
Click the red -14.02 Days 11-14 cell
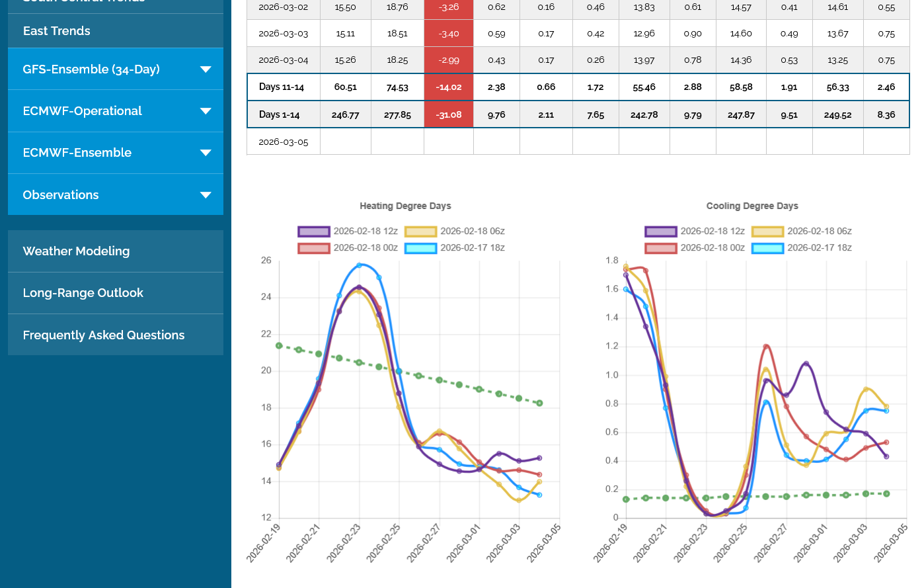tap(449, 87)
